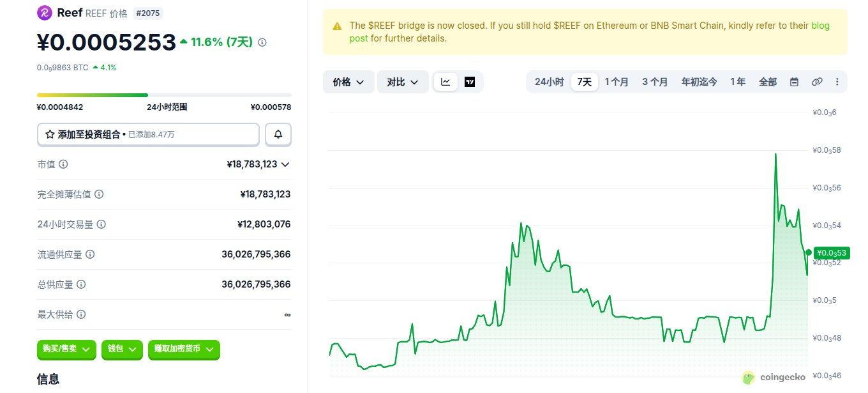Viewport: 868px width, 393px height.
Task: Click the #2075 rank badge
Action: tap(147, 13)
